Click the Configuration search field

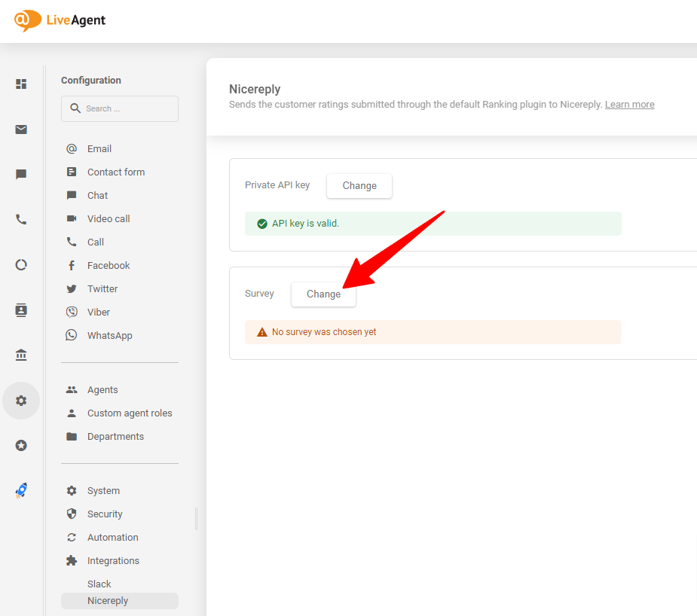[x=119, y=108]
